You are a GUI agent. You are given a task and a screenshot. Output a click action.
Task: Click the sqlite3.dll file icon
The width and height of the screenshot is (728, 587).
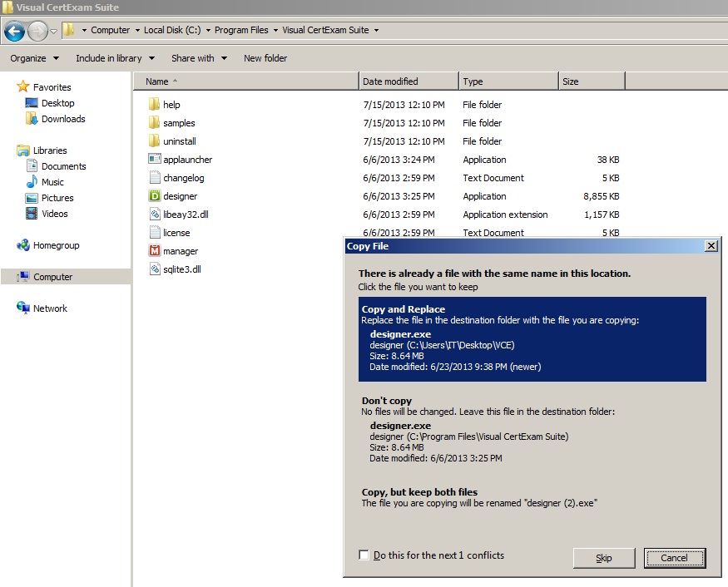pos(155,269)
